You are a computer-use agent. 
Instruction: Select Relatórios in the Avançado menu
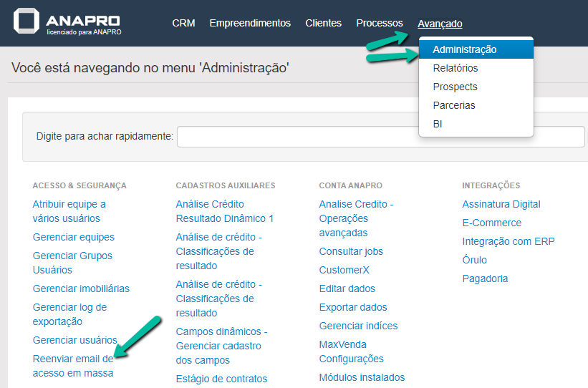(x=456, y=68)
